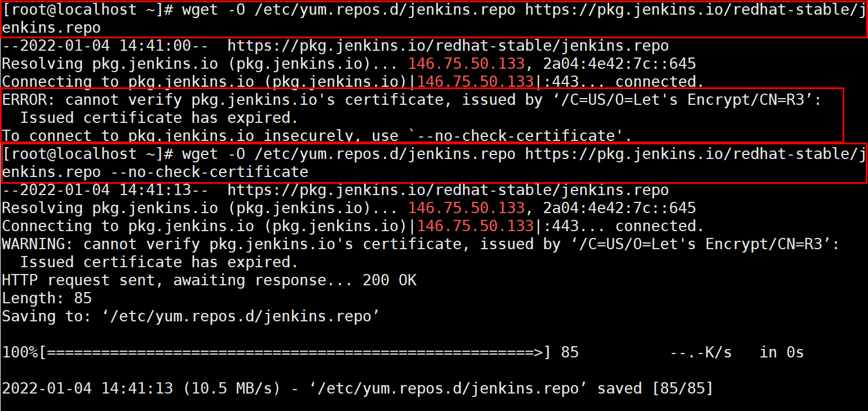Image resolution: width=868 pixels, height=411 pixels.
Task: Click 'Issued certificate has expired.' under WARNING
Action: click(x=159, y=263)
